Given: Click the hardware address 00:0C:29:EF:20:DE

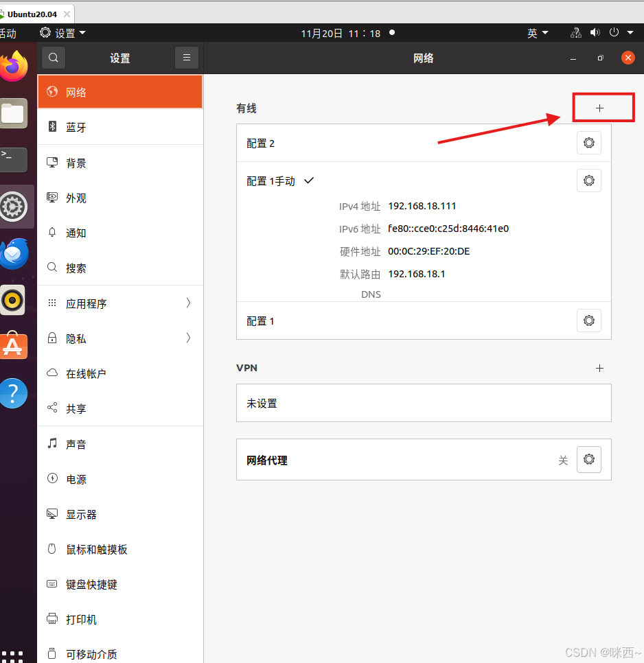Looking at the screenshot, I should (429, 251).
